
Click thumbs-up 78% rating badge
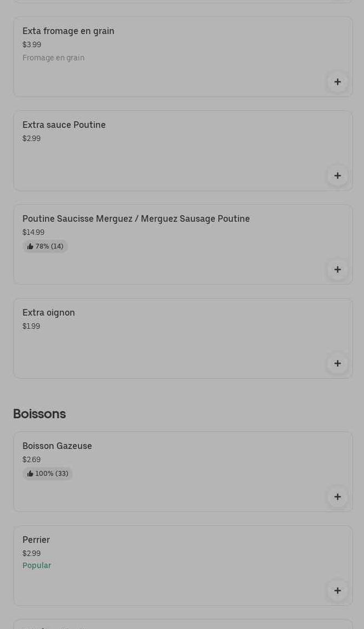45,246
